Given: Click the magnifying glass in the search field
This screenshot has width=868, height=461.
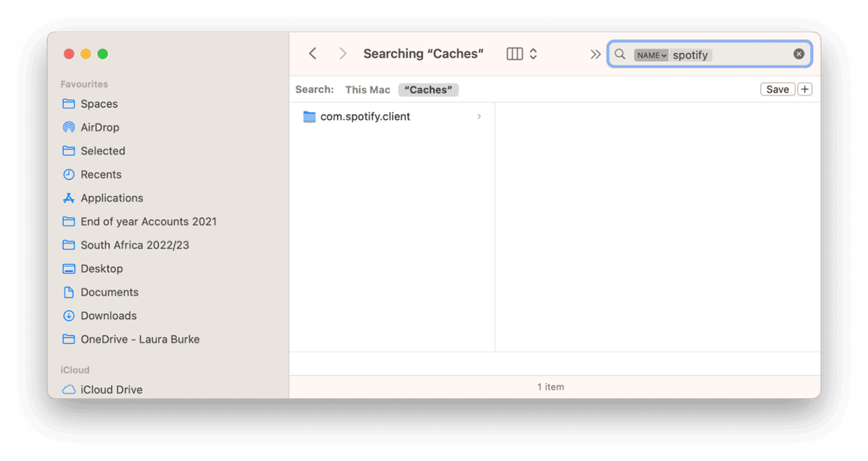Looking at the screenshot, I should (x=620, y=54).
